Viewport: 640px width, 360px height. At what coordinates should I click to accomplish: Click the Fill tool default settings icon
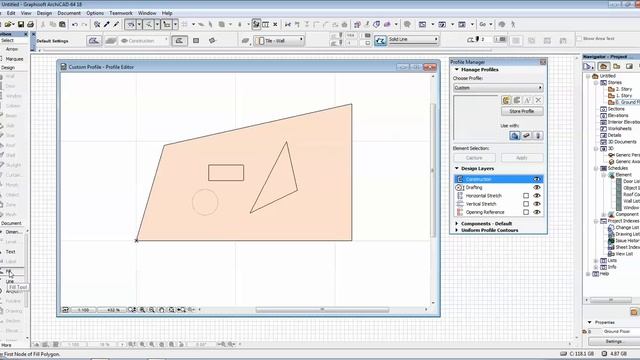pyautogui.click(x=94, y=41)
